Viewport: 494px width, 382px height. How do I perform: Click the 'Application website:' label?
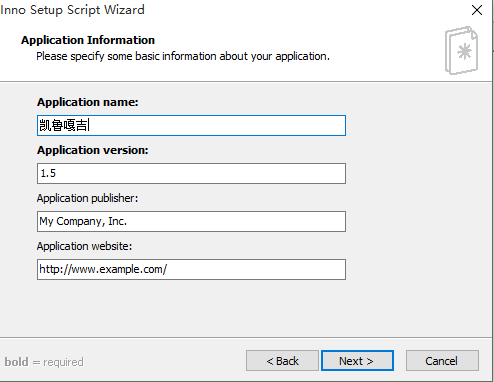[x=84, y=246]
